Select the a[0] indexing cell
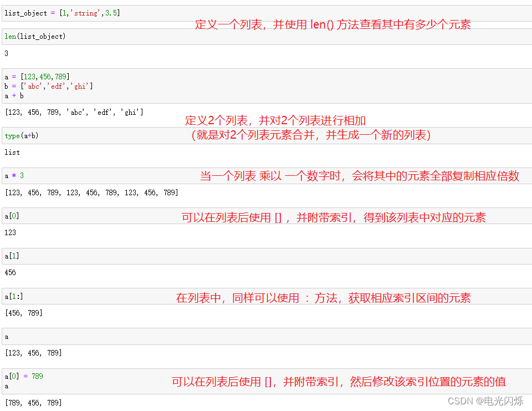 pyautogui.click(x=12, y=215)
